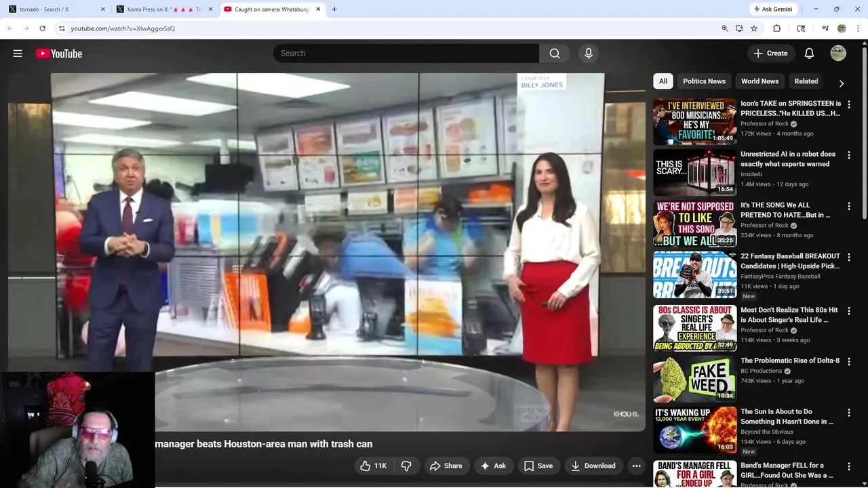
Task: Click the Ask Gemini button
Action: pyautogui.click(x=773, y=9)
